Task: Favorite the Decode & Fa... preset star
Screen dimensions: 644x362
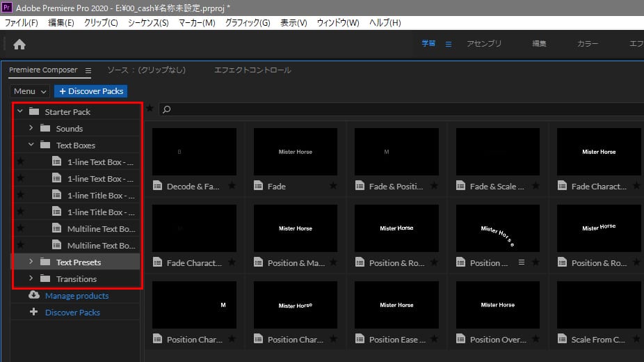Action: [x=232, y=186]
